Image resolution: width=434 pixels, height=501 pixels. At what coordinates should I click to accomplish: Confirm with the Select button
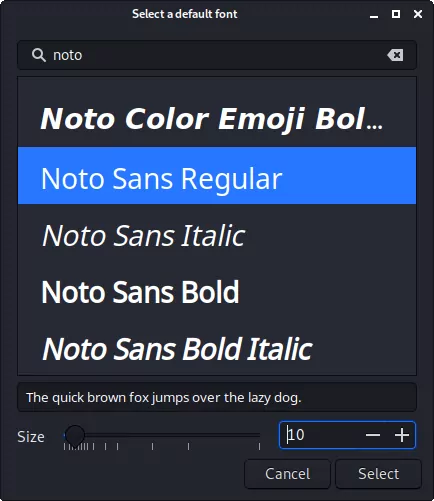pyautogui.click(x=378, y=474)
